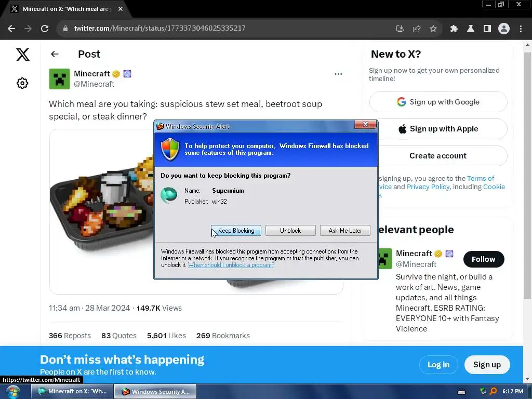Click Minecraft name in relevant people
Viewport: 532px width, 399px height.
414,254
